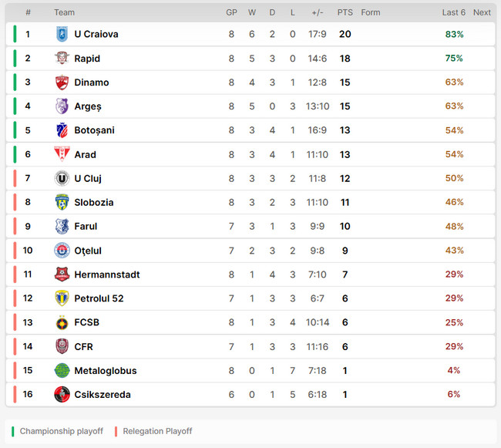Click the Metaloglobus team logo
The height and width of the screenshot is (448, 501).
(62, 371)
